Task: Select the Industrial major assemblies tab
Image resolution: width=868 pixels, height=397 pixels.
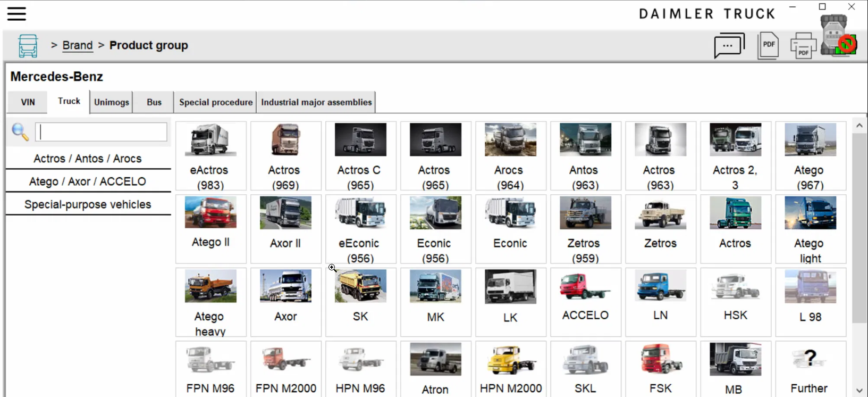Action: click(316, 102)
